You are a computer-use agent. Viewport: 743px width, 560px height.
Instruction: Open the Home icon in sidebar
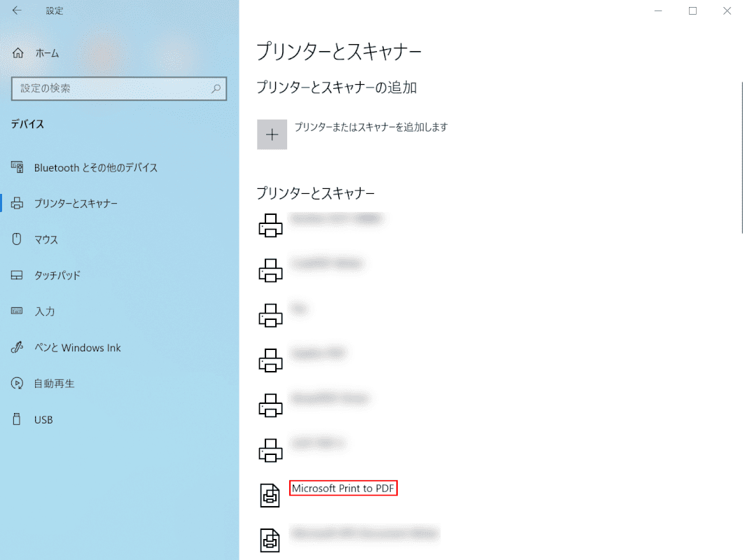(18, 53)
